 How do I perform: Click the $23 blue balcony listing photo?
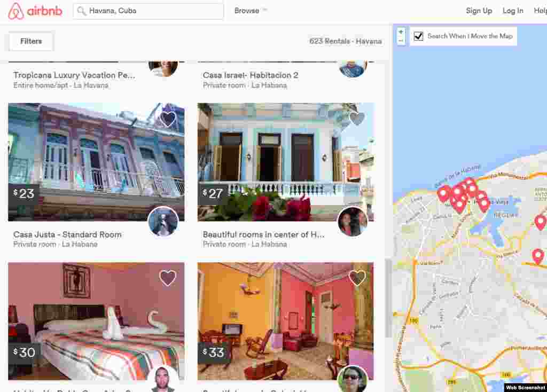coord(96,160)
